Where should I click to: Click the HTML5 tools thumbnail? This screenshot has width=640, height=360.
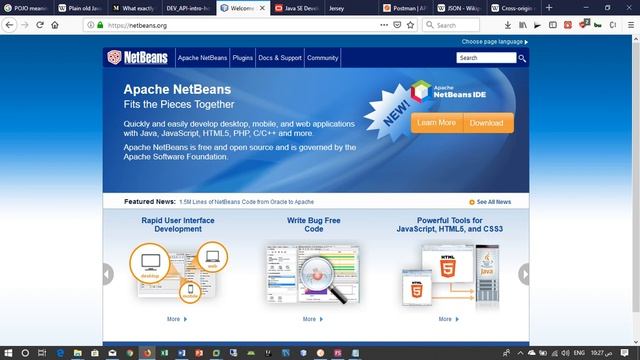point(450,276)
